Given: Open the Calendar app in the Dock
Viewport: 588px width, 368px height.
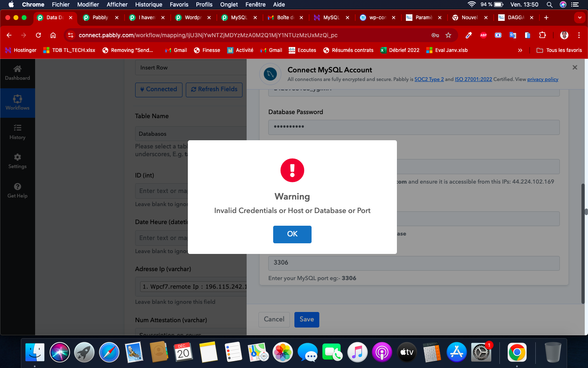Looking at the screenshot, I should 183,352.
